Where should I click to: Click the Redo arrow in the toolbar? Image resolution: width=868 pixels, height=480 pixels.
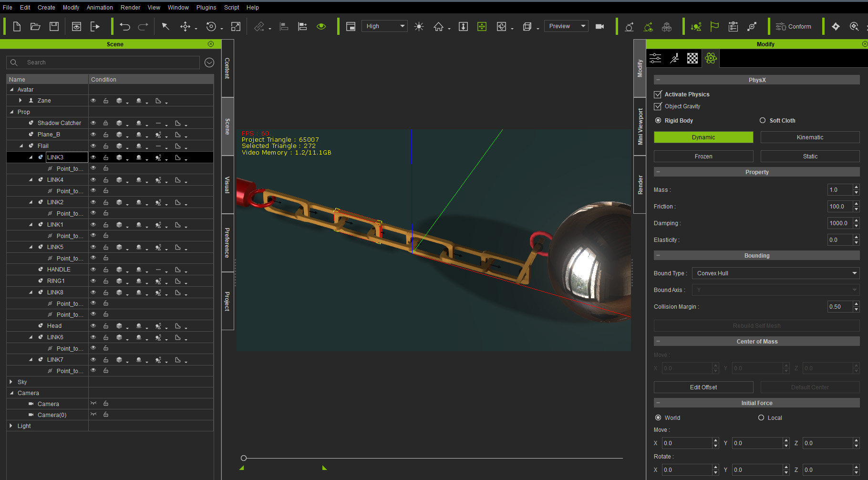(x=143, y=27)
